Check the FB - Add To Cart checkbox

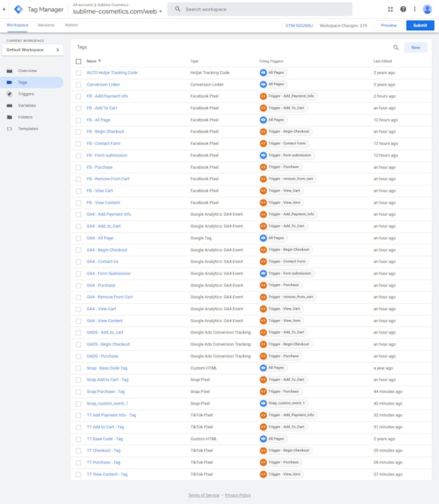pyautogui.click(x=78, y=109)
